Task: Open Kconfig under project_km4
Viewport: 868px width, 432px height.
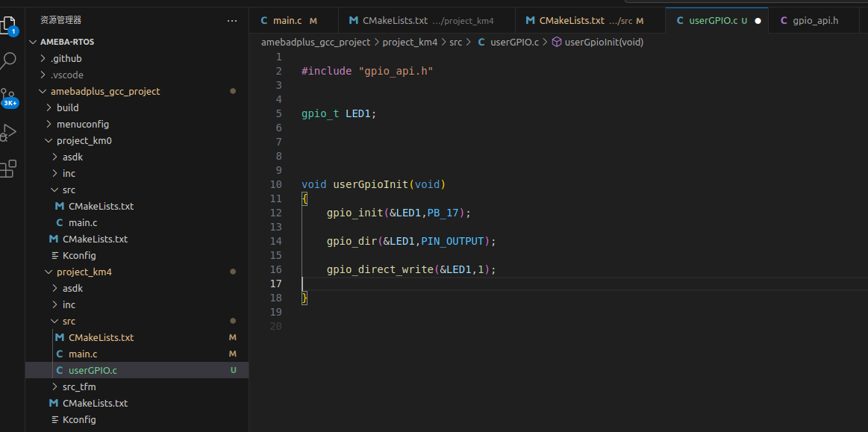Action: click(137, 420)
